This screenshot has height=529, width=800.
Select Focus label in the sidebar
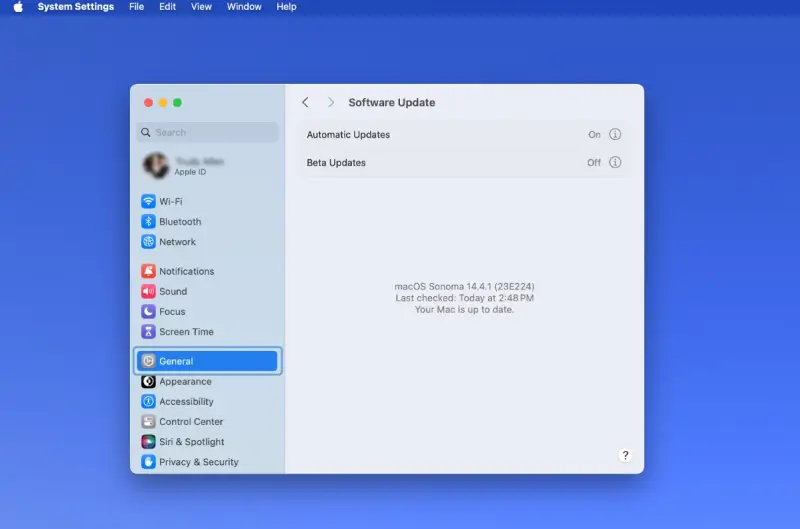[172, 312]
